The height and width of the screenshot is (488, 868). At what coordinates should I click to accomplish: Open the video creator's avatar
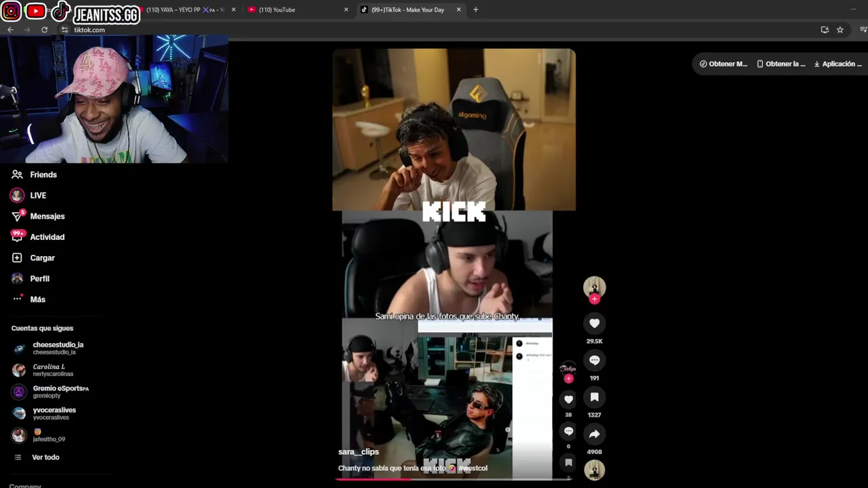595,287
